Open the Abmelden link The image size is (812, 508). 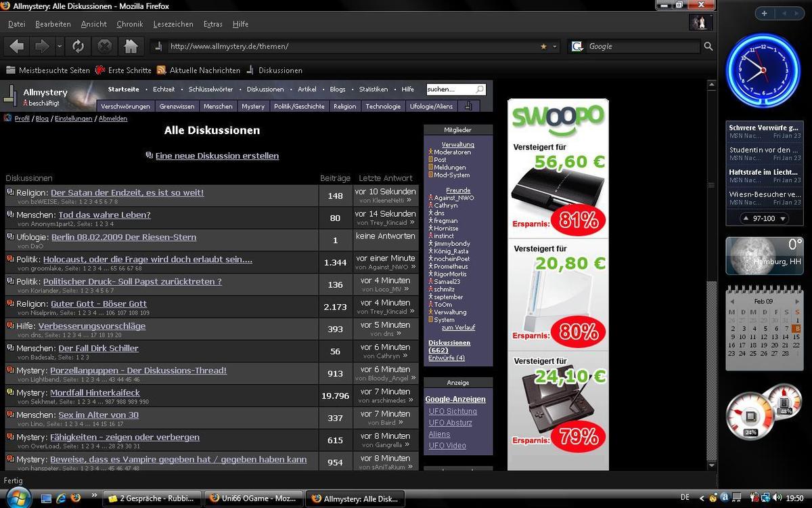click(x=113, y=119)
